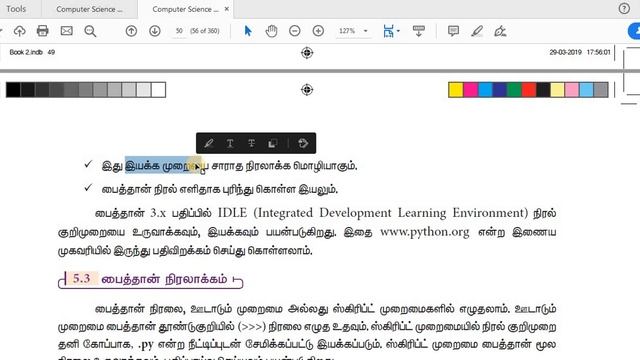Click the red swatch in color bar
This screenshot has width=640, height=360.
pyautogui.click(x=529, y=90)
